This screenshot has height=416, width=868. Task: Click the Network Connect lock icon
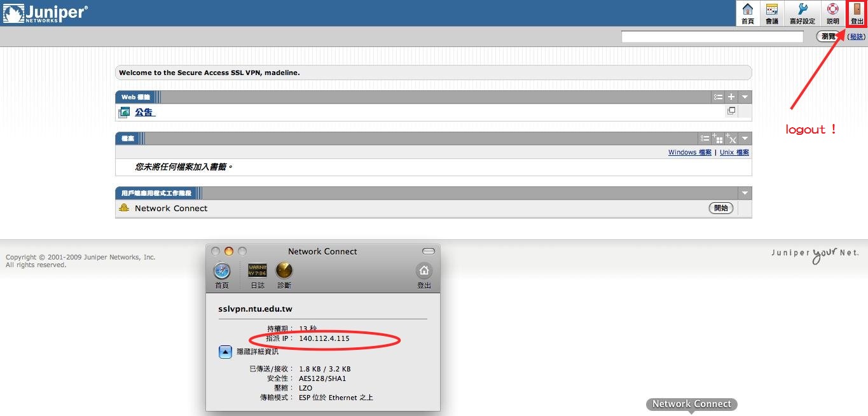coord(124,208)
